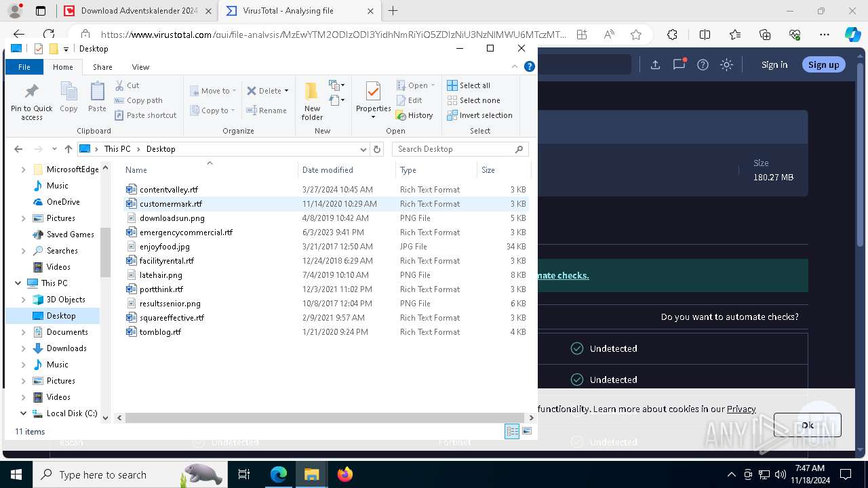This screenshot has height=488, width=868.
Task: Open the Windows Start menu
Action: coord(16,474)
